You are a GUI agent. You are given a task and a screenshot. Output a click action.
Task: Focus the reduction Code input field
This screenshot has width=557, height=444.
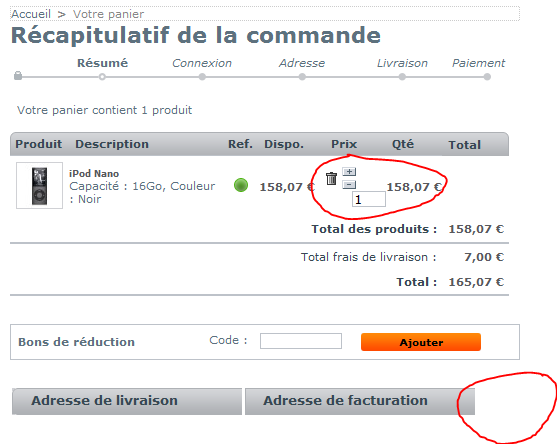coord(301,341)
